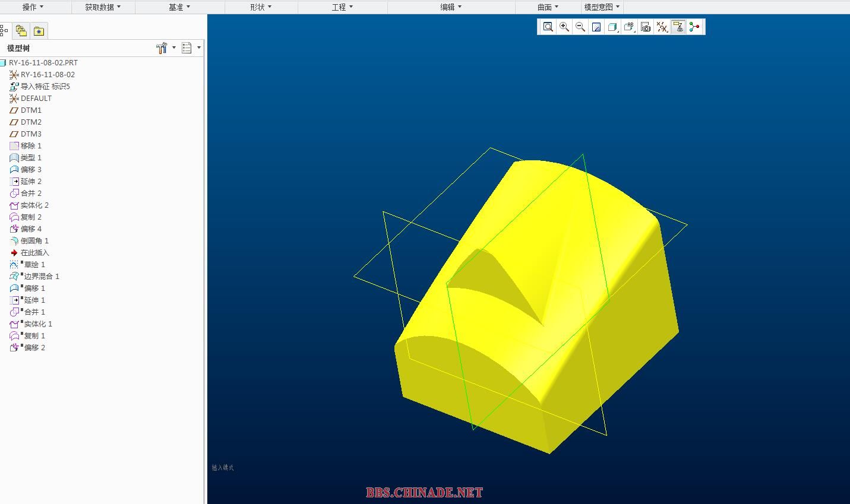
Task: Open the Favorites folder tab icon
Action: (x=39, y=31)
